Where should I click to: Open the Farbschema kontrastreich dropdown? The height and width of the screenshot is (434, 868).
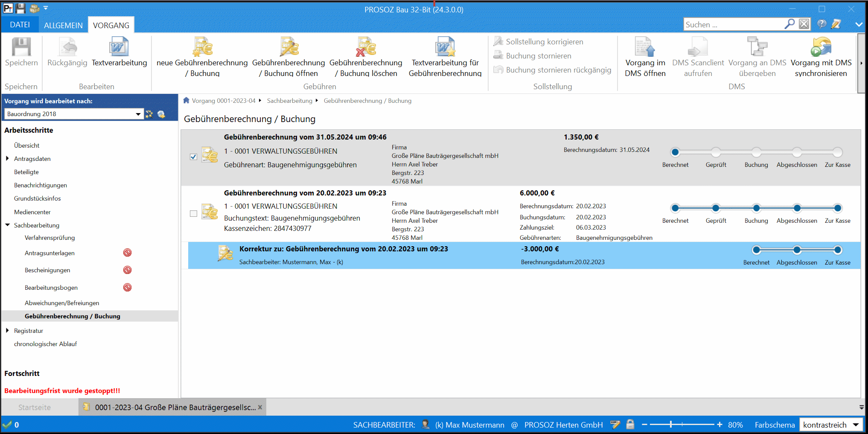pos(856,425)
